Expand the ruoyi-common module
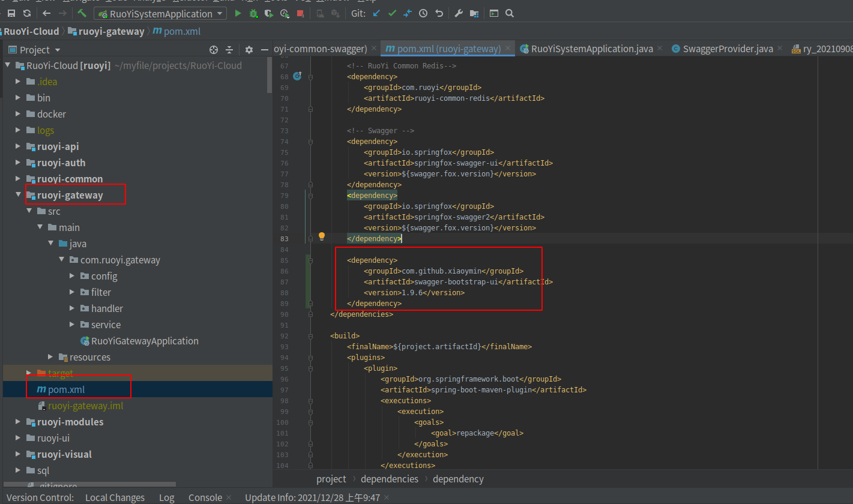The width and height of the screenshot is (853, 504). pos(19,179)
